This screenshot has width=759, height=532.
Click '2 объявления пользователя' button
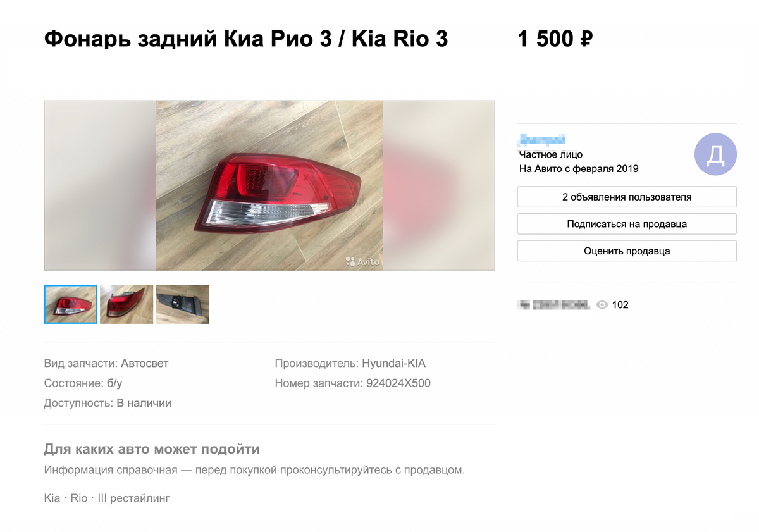point(627,197)
